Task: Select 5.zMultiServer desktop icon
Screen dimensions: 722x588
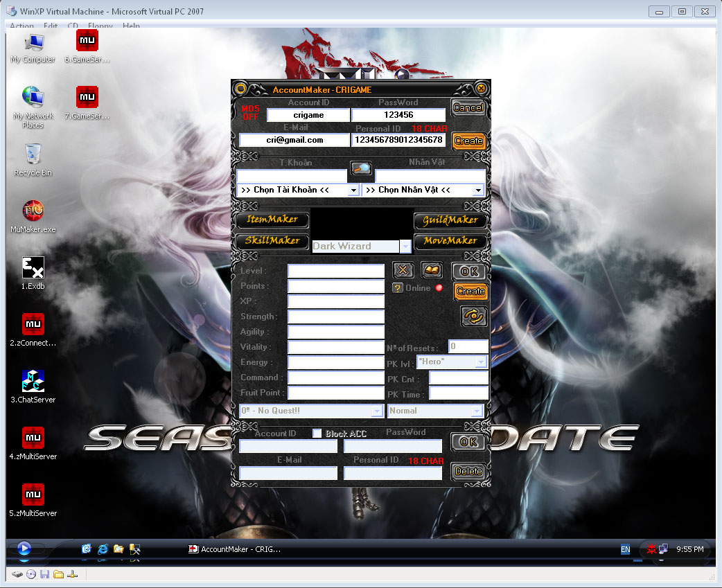Action: [33, 500]
